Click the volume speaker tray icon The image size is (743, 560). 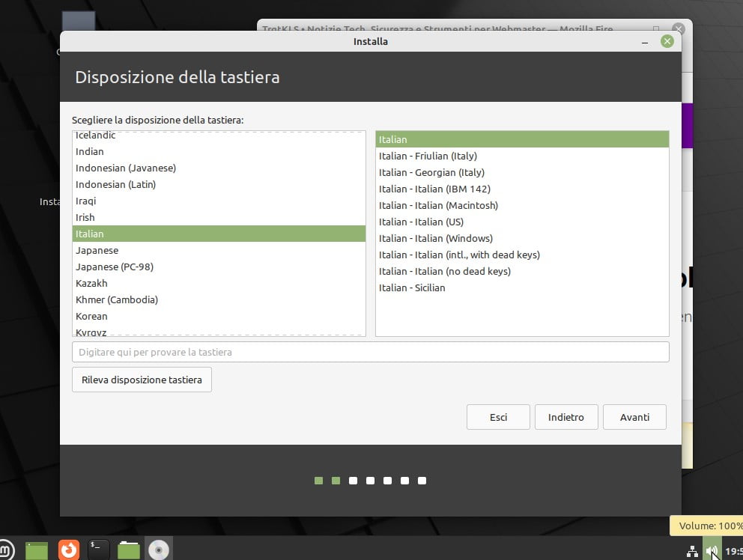point(712,552)
